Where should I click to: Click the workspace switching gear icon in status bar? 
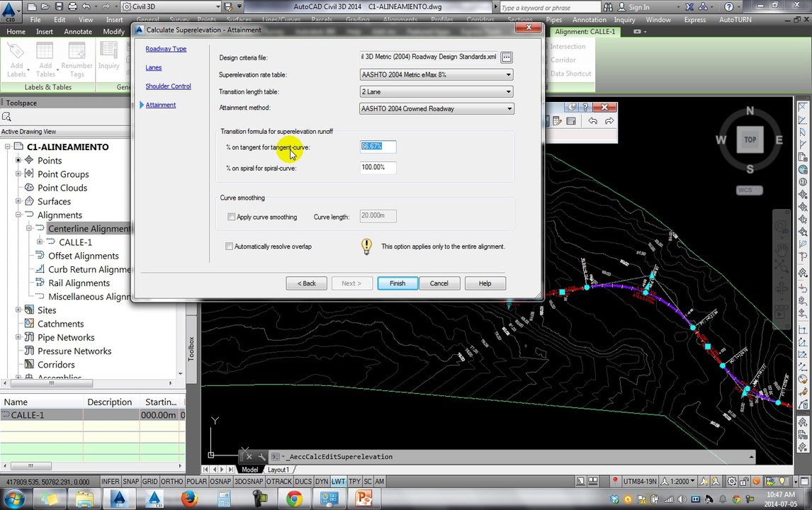(731, 481)
